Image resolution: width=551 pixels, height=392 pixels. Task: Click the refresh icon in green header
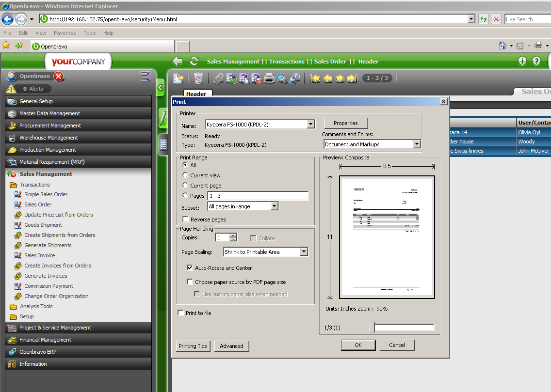194,61
